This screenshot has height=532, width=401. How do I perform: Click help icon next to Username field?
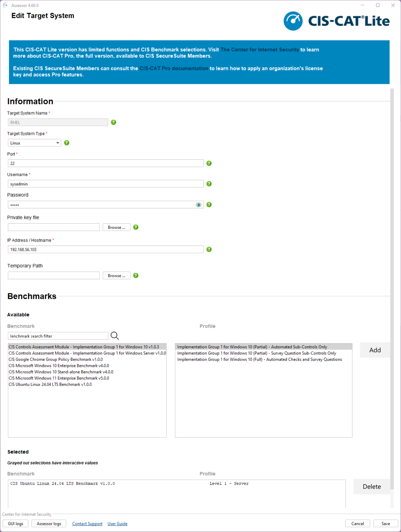[209, 184]
